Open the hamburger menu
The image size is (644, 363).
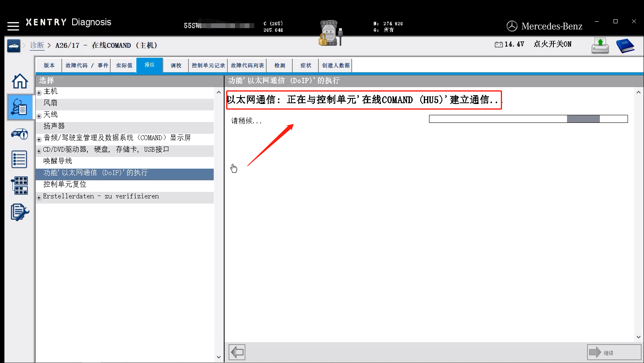13,26
